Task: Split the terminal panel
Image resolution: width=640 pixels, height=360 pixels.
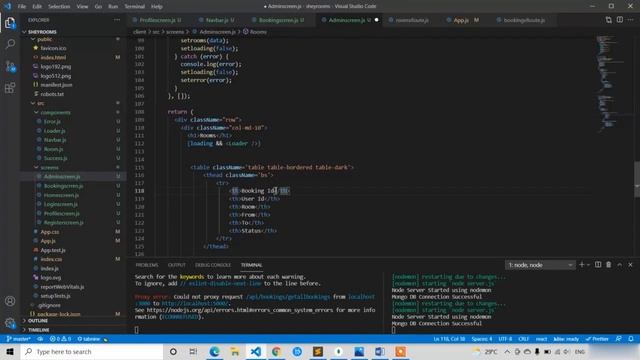Action: 598,265
